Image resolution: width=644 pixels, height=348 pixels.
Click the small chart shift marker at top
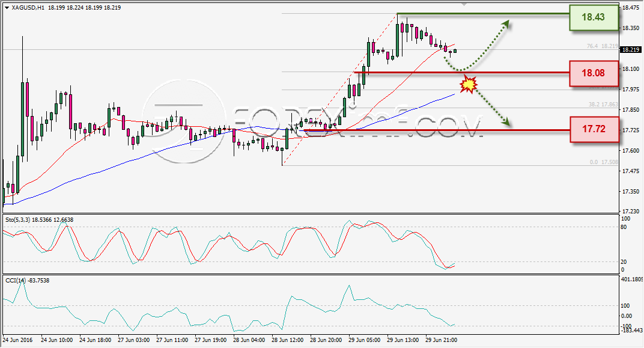tap(464, 4)
